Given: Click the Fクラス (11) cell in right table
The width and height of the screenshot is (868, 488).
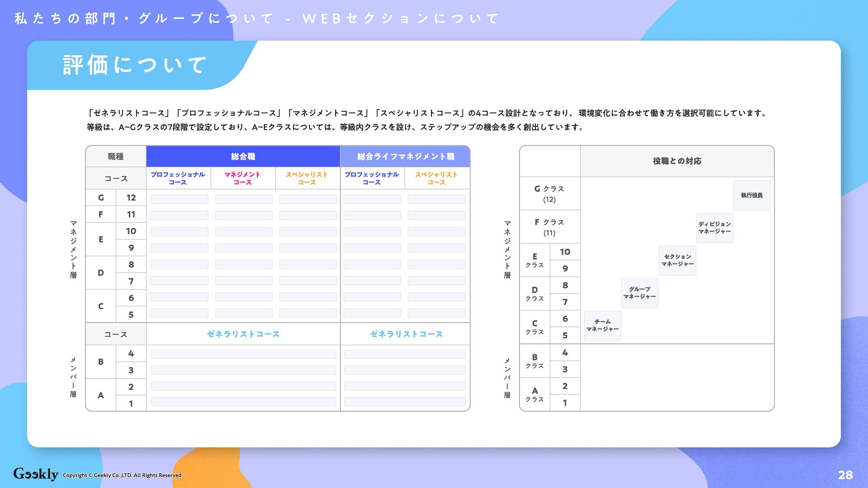Looking at the screenshot, I should click(x=549, y=227).
